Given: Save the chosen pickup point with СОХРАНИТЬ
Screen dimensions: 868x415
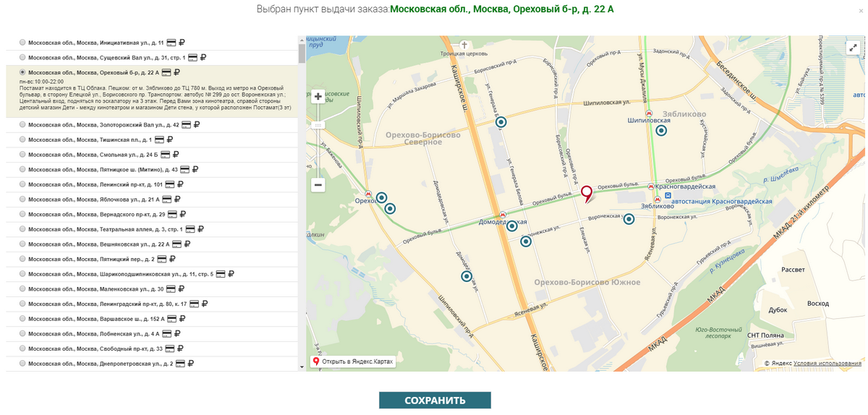Looking at the screenshot, I should [x=435, y=401].
